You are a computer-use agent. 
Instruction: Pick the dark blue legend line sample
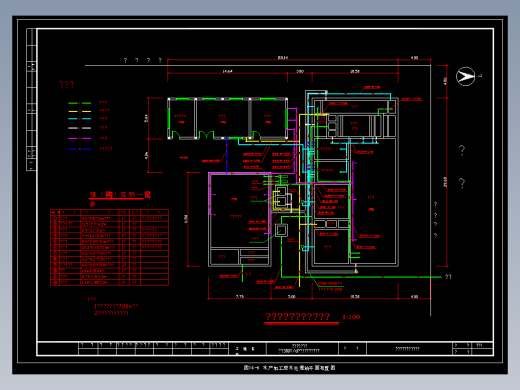coord(79,149)
